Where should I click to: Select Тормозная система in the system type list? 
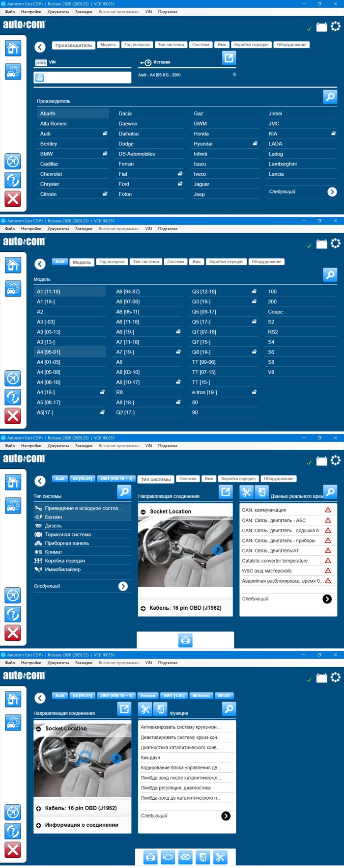click(x=82, y=535)
